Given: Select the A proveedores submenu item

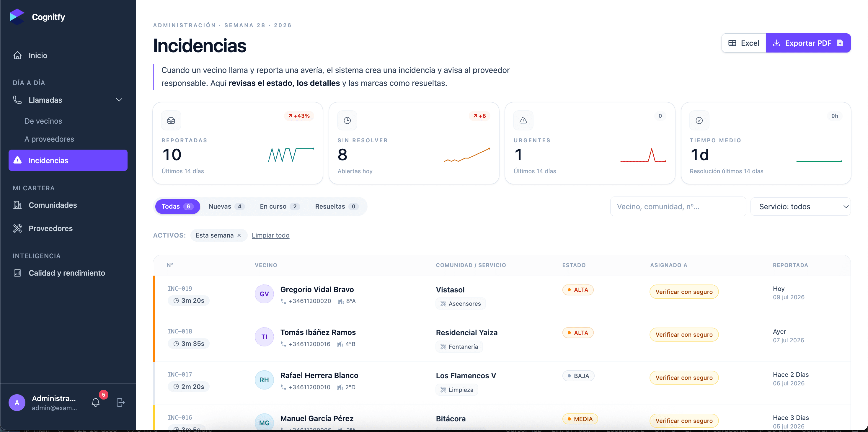Looking at the screenshot, I should coord(49,139).
